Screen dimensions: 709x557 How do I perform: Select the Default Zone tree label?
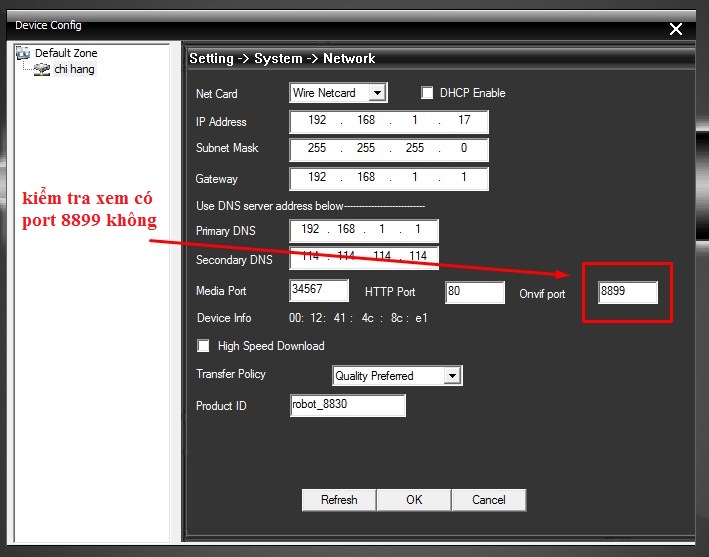click(66, 53)
